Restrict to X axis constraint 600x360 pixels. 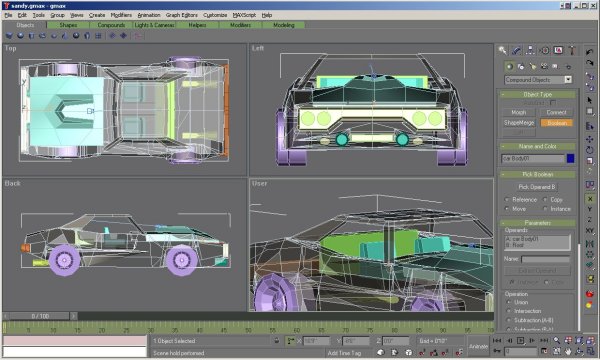click(x=590, y=199)
